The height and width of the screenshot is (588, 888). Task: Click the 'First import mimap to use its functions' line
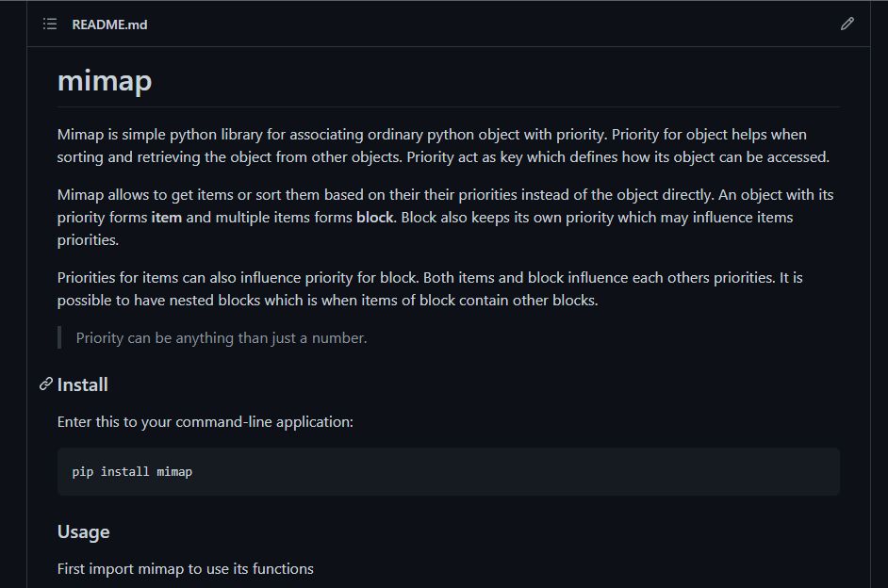tap(185, 569)
